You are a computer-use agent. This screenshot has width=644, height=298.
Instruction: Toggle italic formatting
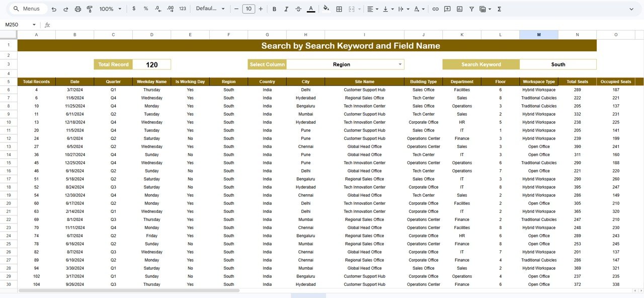(x=286, y=9)
